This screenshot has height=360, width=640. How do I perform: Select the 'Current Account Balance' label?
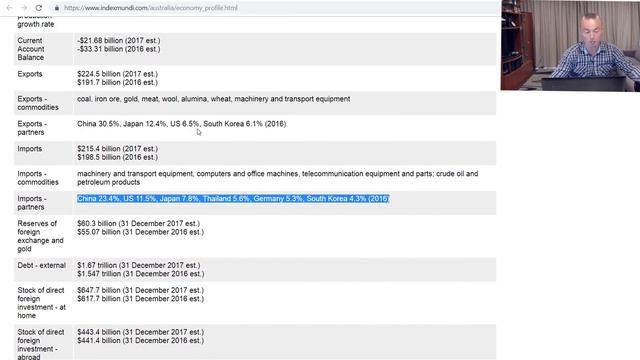[31, 49]
